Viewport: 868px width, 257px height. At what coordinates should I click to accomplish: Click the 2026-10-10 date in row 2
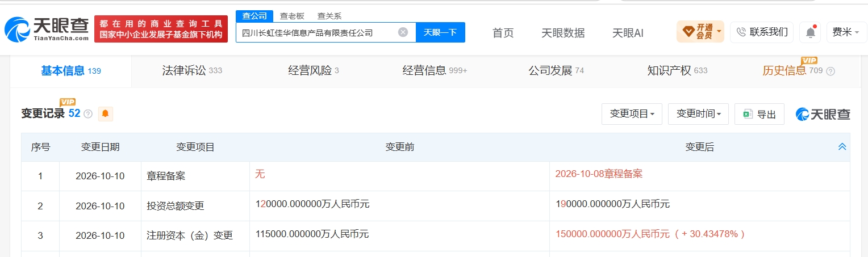100,206
